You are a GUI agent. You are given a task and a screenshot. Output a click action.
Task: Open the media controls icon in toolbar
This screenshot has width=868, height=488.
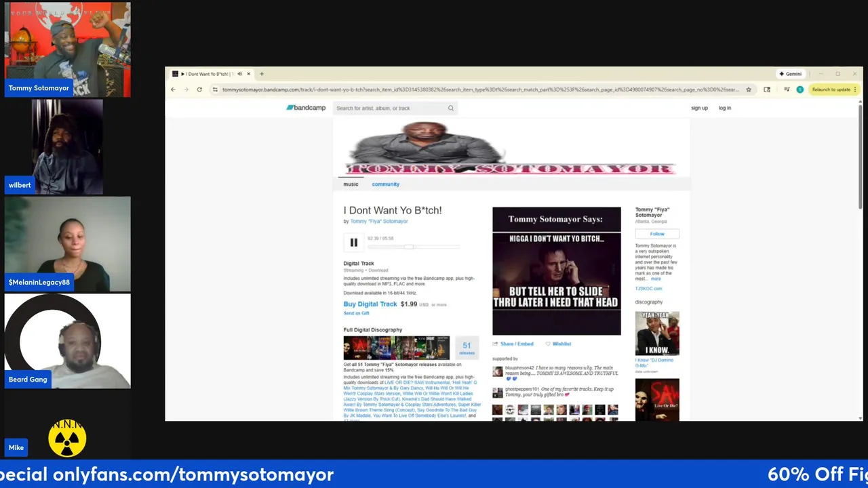coord(787,89)
